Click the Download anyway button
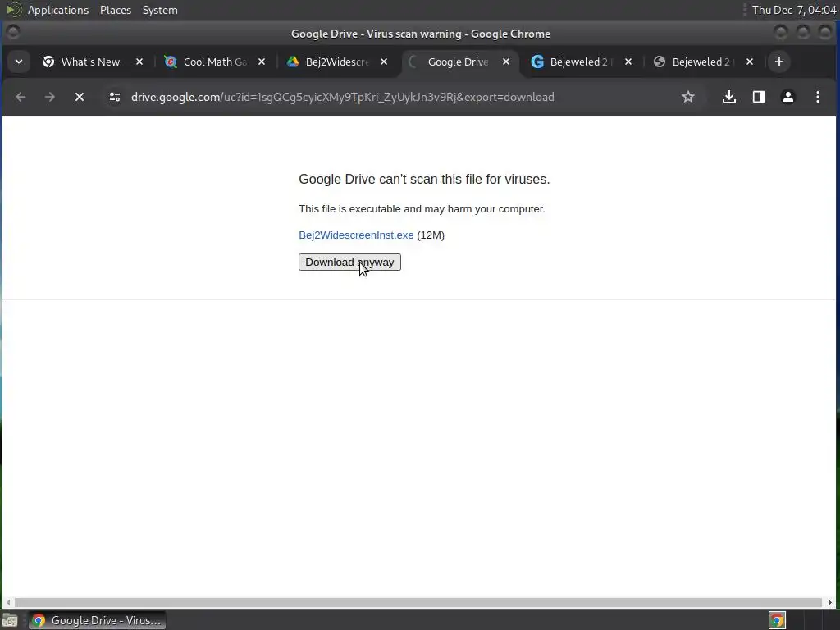The image size is (840, 630). click(349, 262)
